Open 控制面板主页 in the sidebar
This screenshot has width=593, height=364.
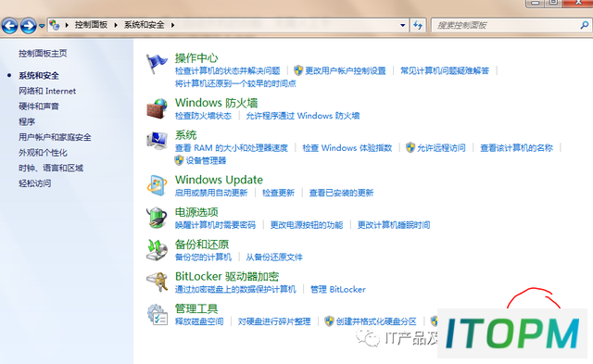[x=43, y=54]
